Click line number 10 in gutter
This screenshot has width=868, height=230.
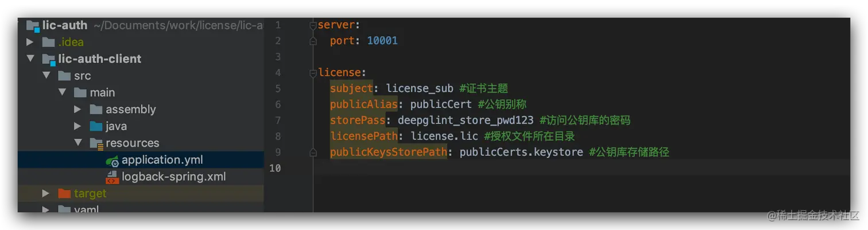pyautogui.click(x=275, y=168)
